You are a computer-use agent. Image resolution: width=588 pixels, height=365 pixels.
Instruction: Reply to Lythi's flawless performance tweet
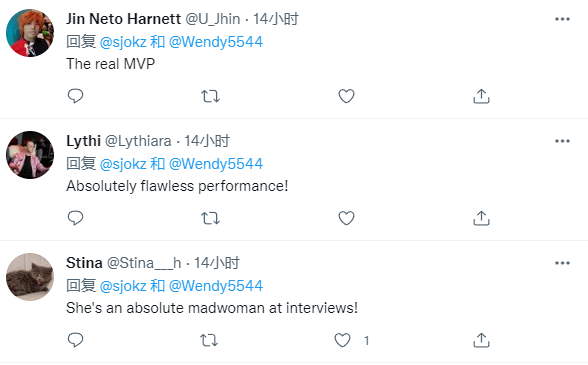pyautogui.click(x=75, y=218)
